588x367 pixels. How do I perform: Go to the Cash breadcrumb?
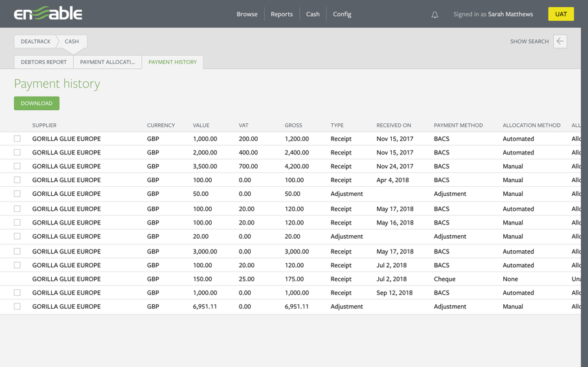(72, 41)
